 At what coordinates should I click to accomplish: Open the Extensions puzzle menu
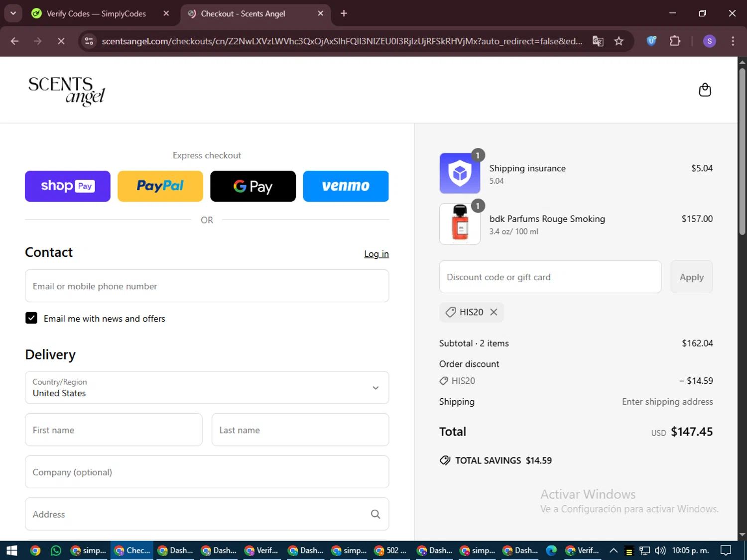pyautogui.click(x=675, y=41)
